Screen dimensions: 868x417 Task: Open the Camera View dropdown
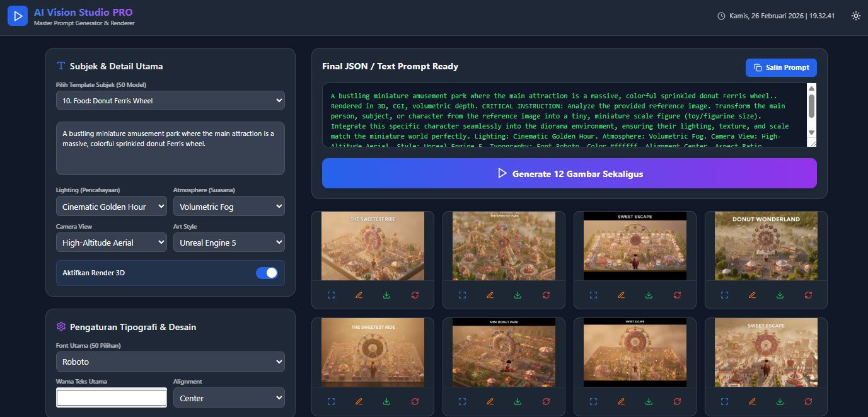click(x=112, y=243)
